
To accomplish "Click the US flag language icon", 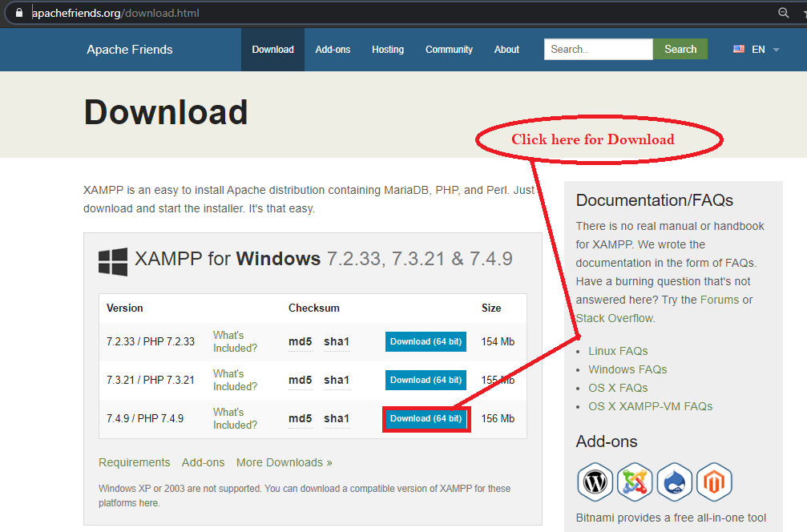I will pyautogui.click(x=739, y=50).
